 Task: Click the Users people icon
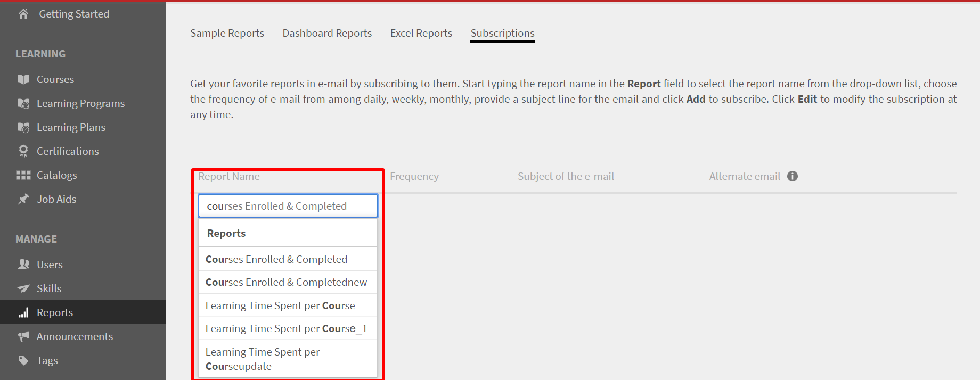(23, 265)
